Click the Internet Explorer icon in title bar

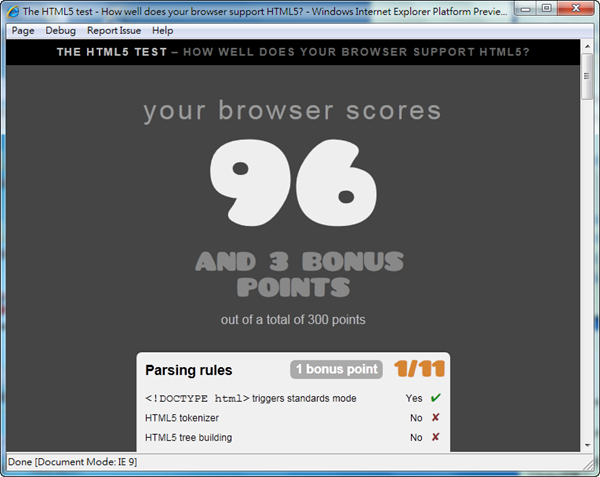13,11
